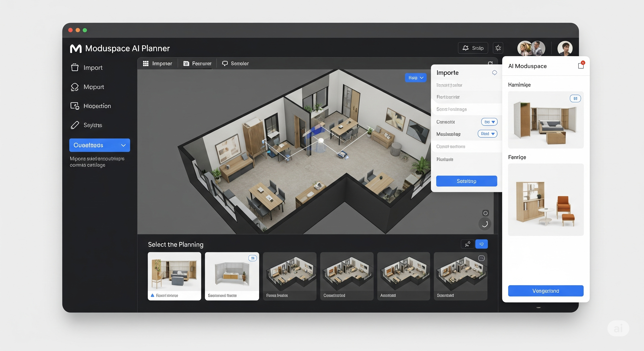Select the Fenrige furniture preview image
The width and height of the screenshot is (644, 351).
tap(546, 199)
